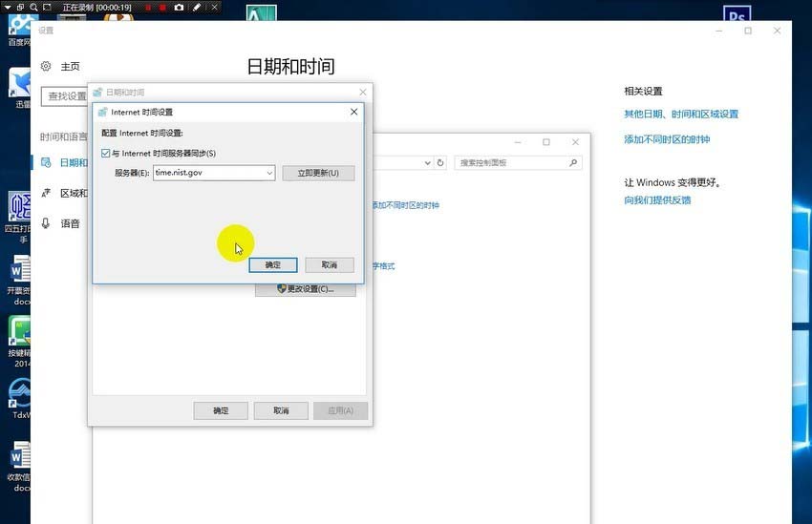Open recorder toolbar dropdown triangle menu
The image size is (812, 524).
click(8, 8)
